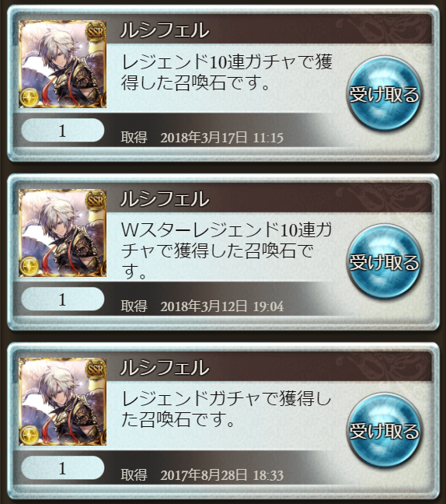Click SSR badge on the 3月17日 Lucifer
The width and height of the screenshot is (446, 504).
96,32
